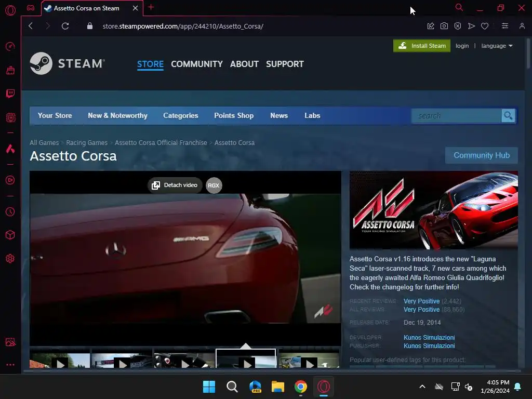
Task: Open the Player icon in sidebar
Action: (x=10, y=180)
